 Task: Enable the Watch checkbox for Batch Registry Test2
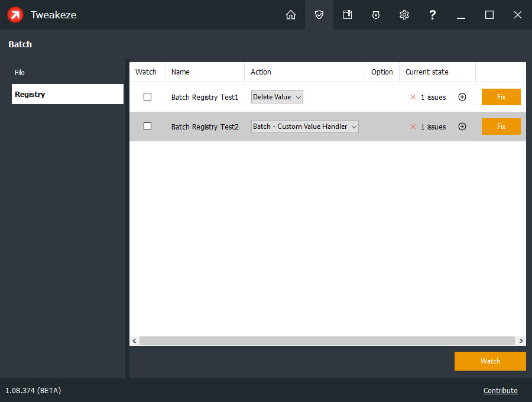click(x=147, y=126)
